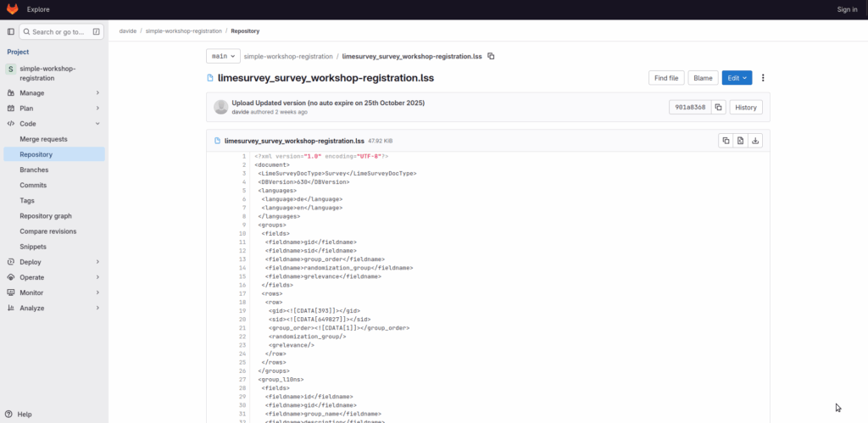
Task: Open the Edit dropdown button
Action: (737, 78)
